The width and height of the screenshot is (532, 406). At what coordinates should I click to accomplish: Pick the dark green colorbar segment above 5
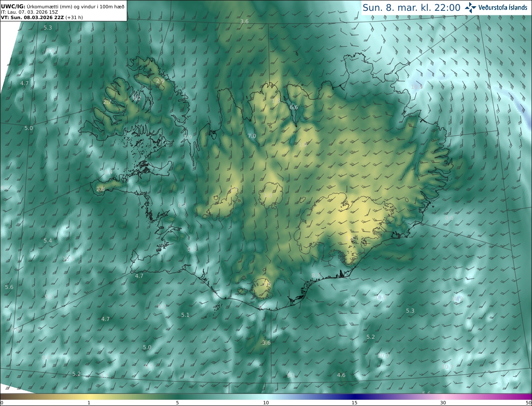click(x=177, y=396)
